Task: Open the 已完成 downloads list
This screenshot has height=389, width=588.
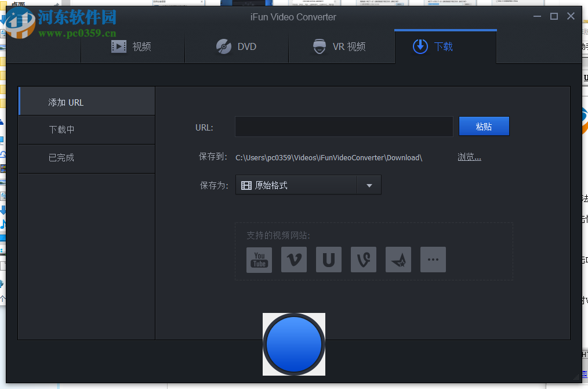Action: tap(86, 159)
